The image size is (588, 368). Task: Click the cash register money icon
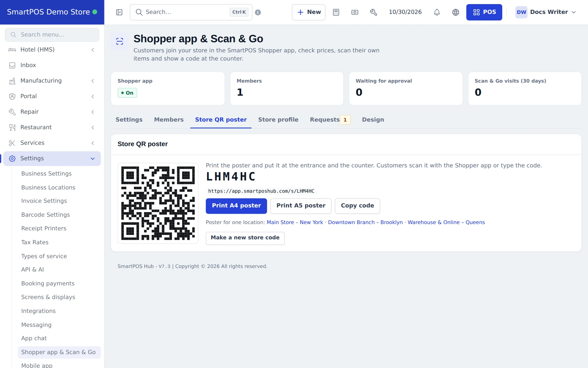pos(355,12)
